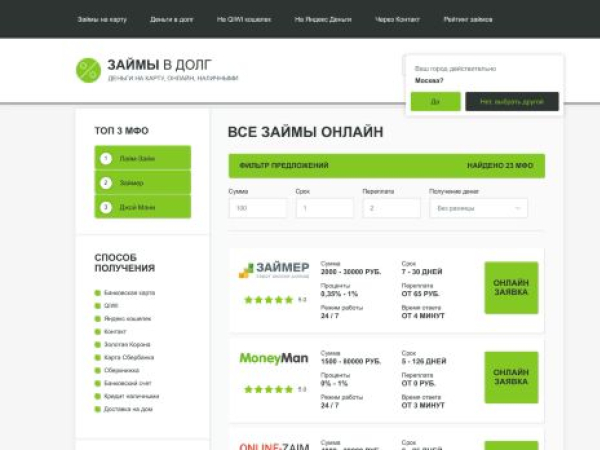Confirm city with the Да button
Screen dimensions: 600x450
click(x=435, y=101)
